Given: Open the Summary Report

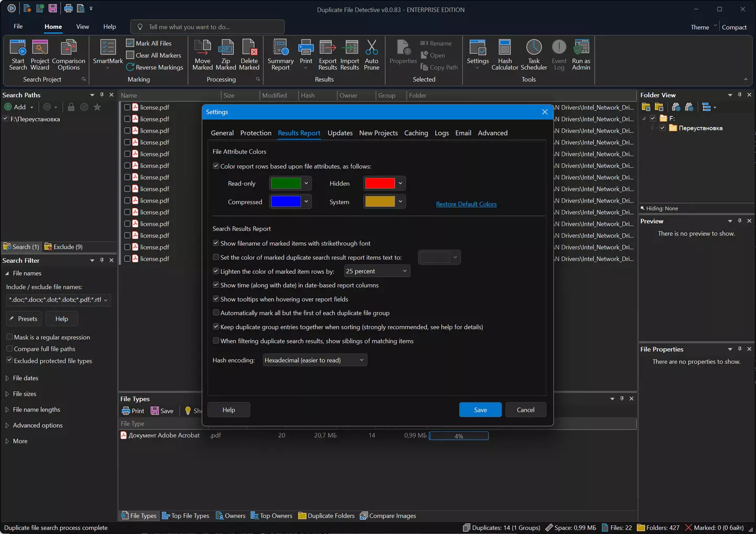Looking at the screenshot, I should pos(280,54).
